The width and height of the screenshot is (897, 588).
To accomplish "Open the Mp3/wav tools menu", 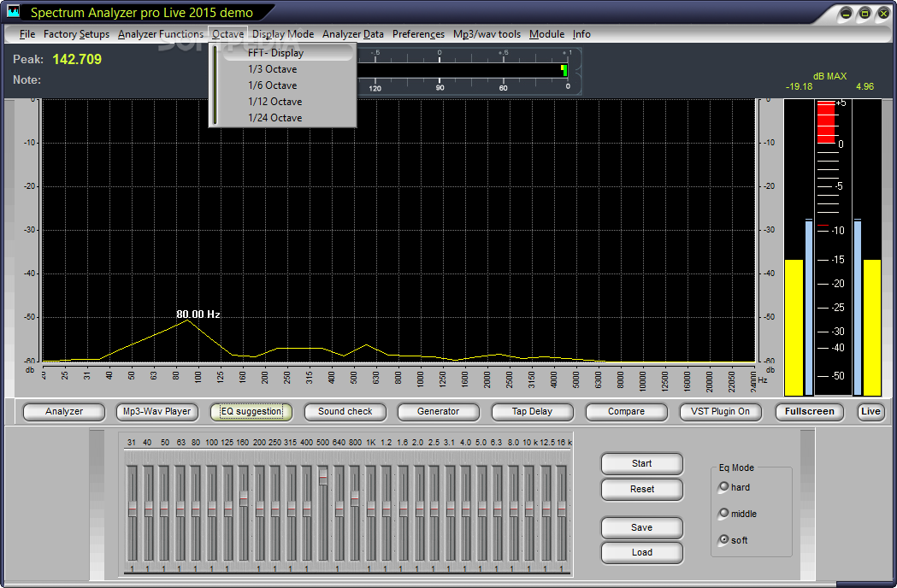I will coord(487,34).
